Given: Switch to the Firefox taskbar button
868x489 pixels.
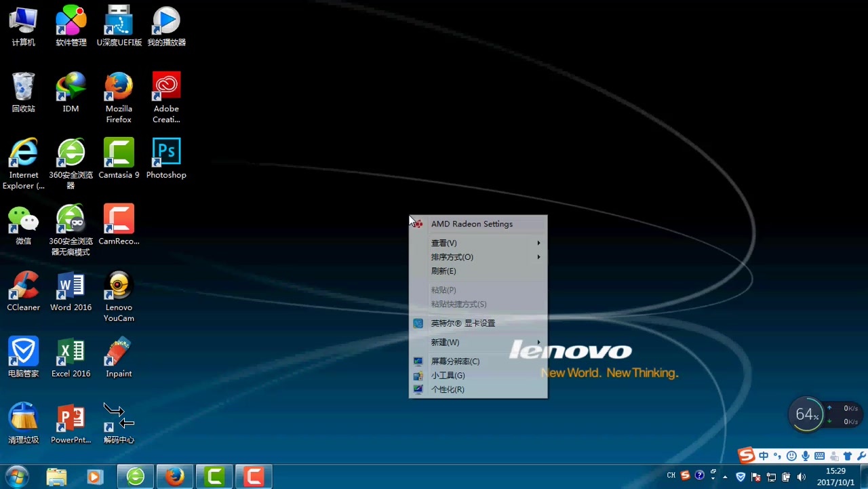Looking at the screenshot, I should pos(175,477).
